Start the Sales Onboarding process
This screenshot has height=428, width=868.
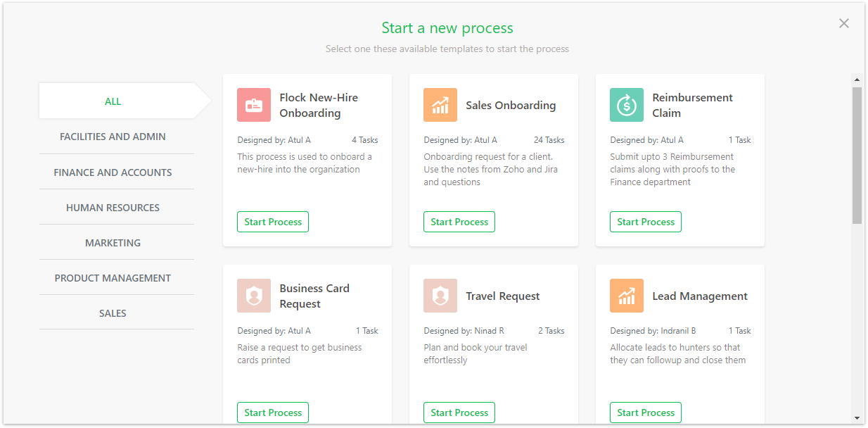coord(459,222)
